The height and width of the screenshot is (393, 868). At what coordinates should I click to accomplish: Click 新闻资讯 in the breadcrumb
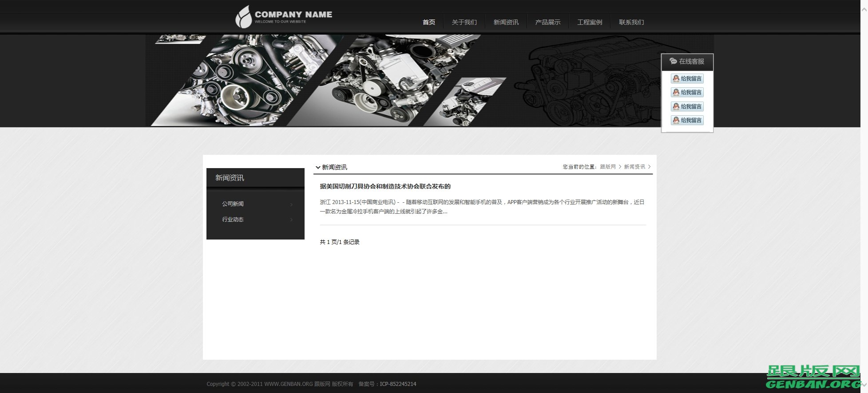point(634,167)
